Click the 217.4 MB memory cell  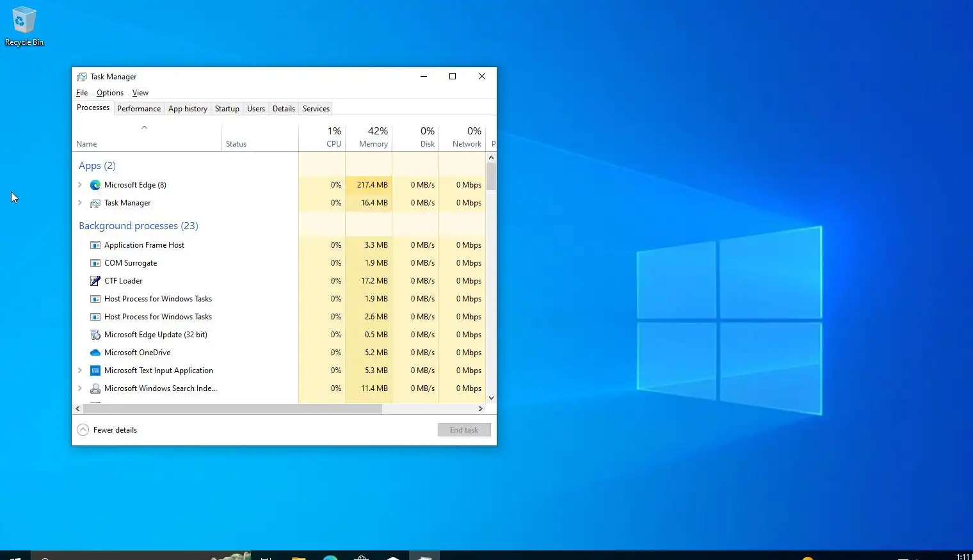tap(369, 185)
